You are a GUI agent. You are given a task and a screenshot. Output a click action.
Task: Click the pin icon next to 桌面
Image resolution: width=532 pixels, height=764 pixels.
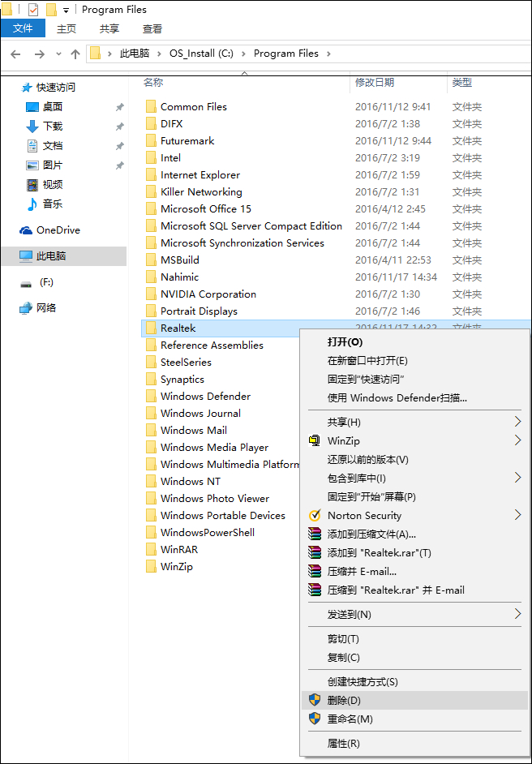coord(119,107)
